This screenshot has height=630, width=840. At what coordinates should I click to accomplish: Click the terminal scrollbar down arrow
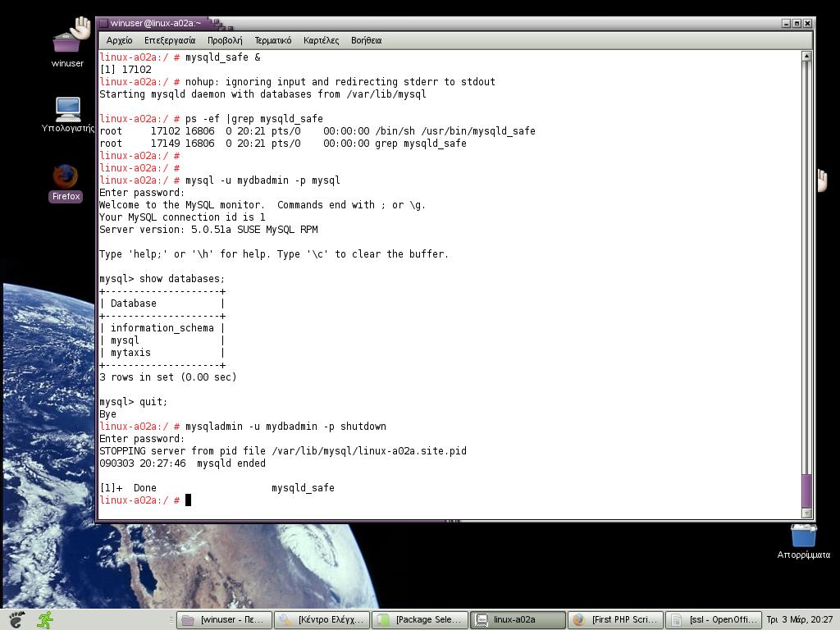807,514
